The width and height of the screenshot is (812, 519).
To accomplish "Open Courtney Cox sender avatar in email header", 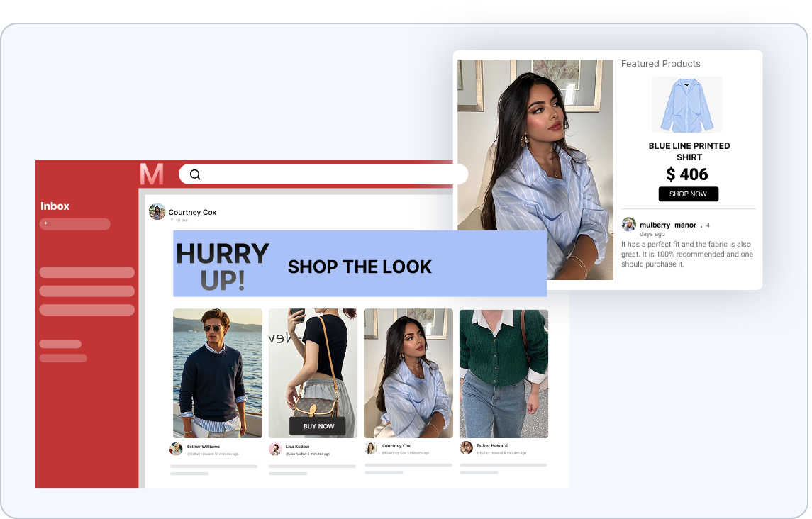I will pyautogui.click(x=157, y=212).
